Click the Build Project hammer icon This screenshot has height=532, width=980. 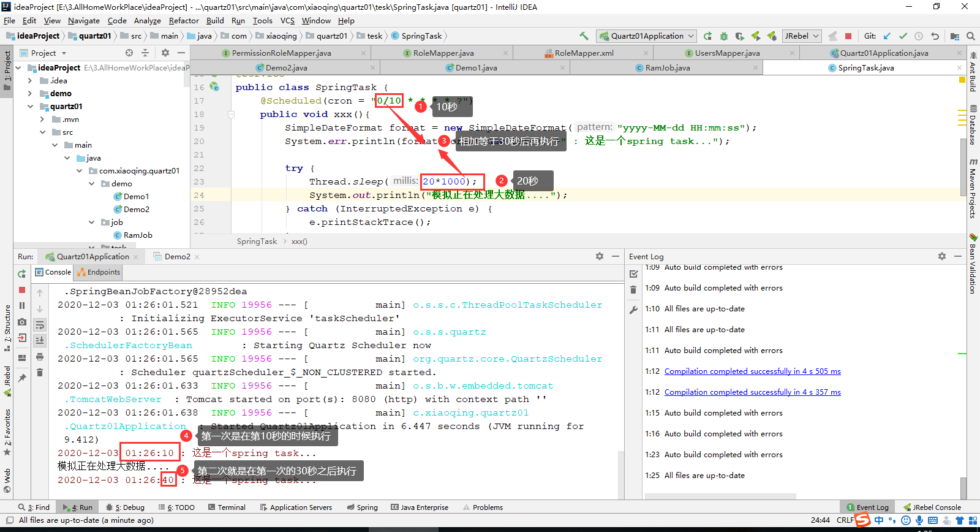click(x=584, y=36)
